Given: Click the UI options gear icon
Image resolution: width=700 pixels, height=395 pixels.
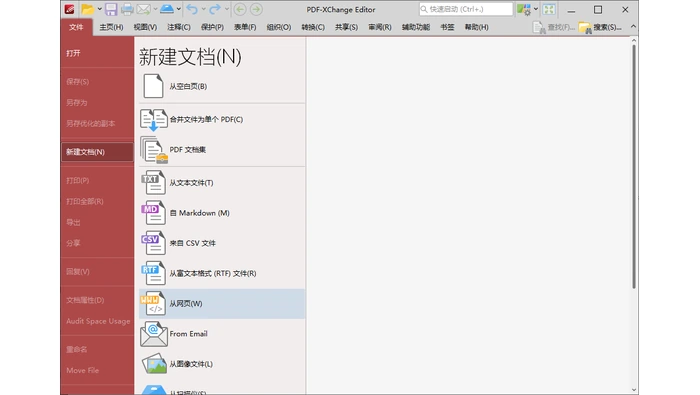Looking at the screenshot, I should point(524,9).
